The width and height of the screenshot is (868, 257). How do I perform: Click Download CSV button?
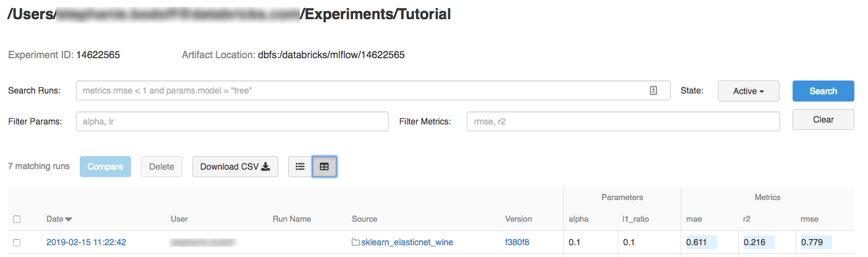pos(235,167)
